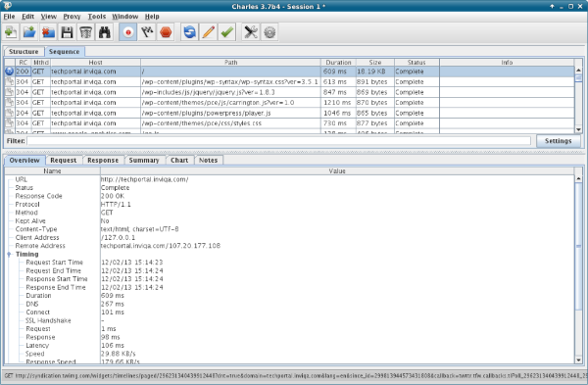Select the Request Start Time row

click(x=289, y=263)
